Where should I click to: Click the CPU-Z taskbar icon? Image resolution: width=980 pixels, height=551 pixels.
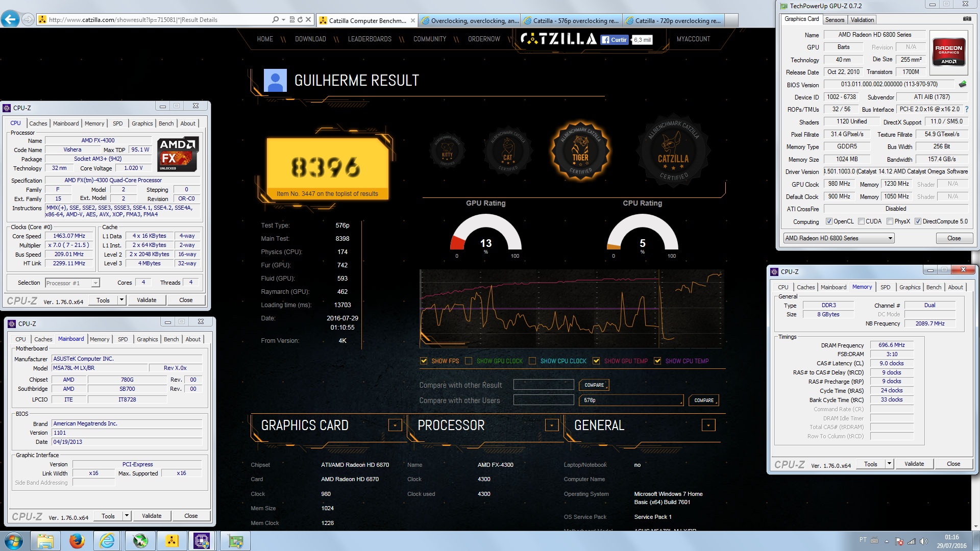coord(203,541)
